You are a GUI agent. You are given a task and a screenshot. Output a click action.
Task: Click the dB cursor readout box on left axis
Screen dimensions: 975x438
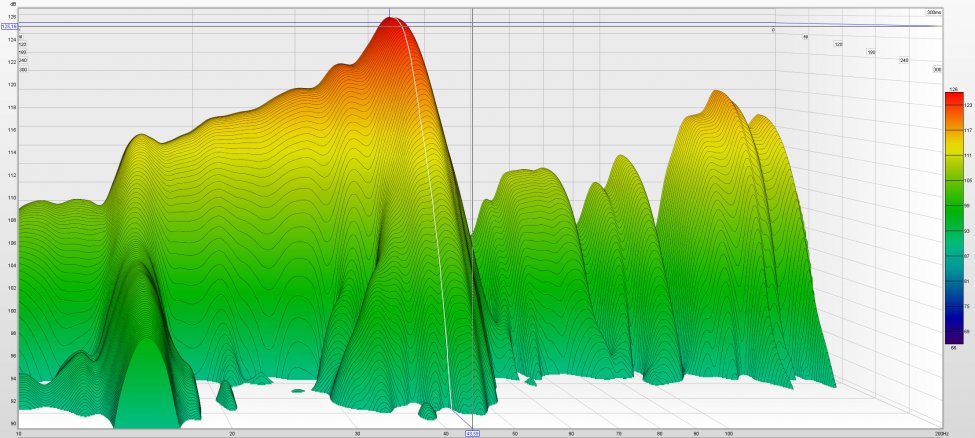[9, 27]
